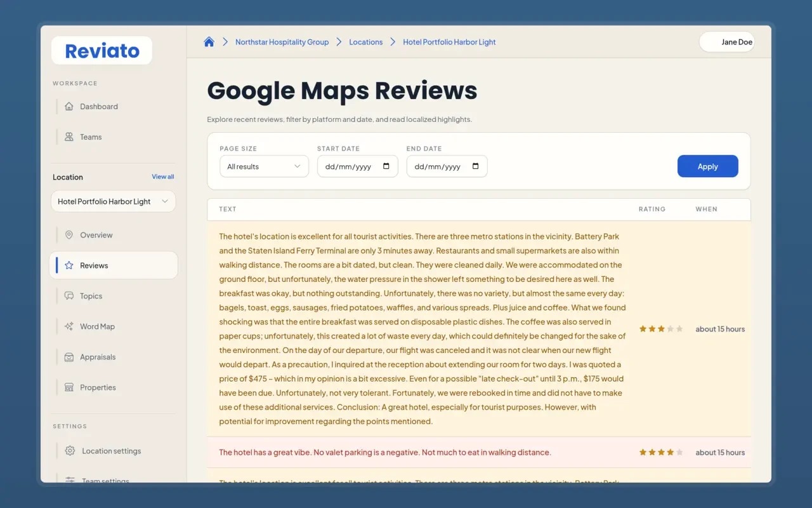Go to the Locations breadcrumb link

point(366,42)
